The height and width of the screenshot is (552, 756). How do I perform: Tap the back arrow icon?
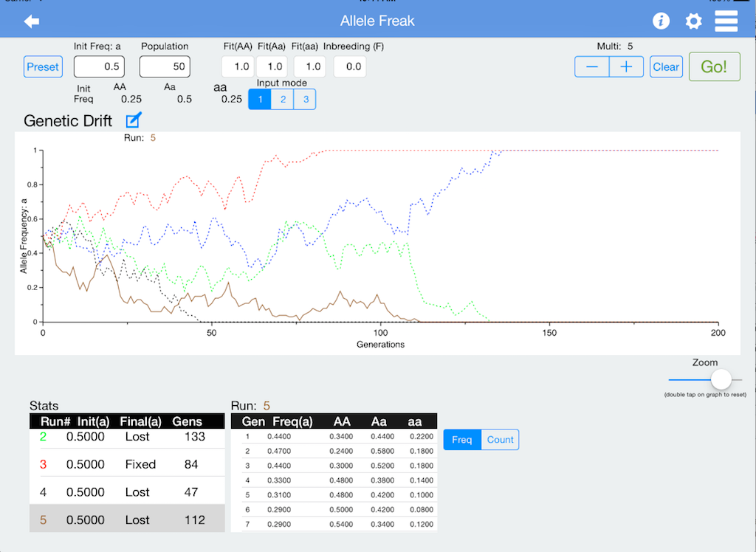point(32,21)
